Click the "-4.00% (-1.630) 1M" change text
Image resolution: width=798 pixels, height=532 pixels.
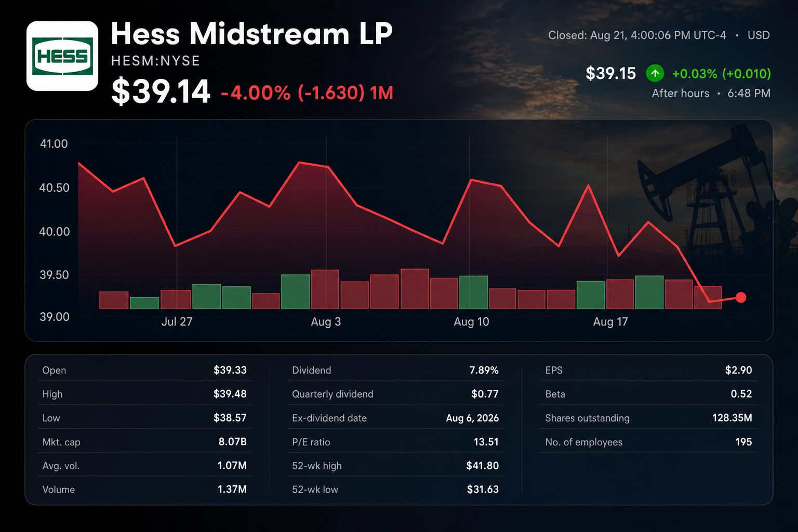point(307,93)
